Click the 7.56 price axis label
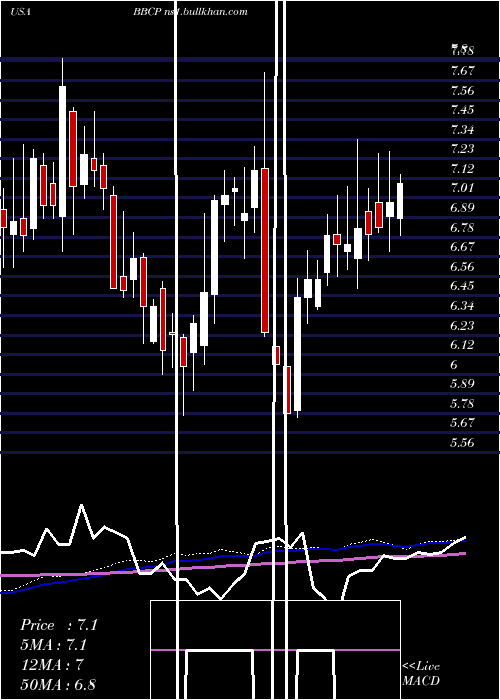This screenshot has height=700, width=500. 462,91
